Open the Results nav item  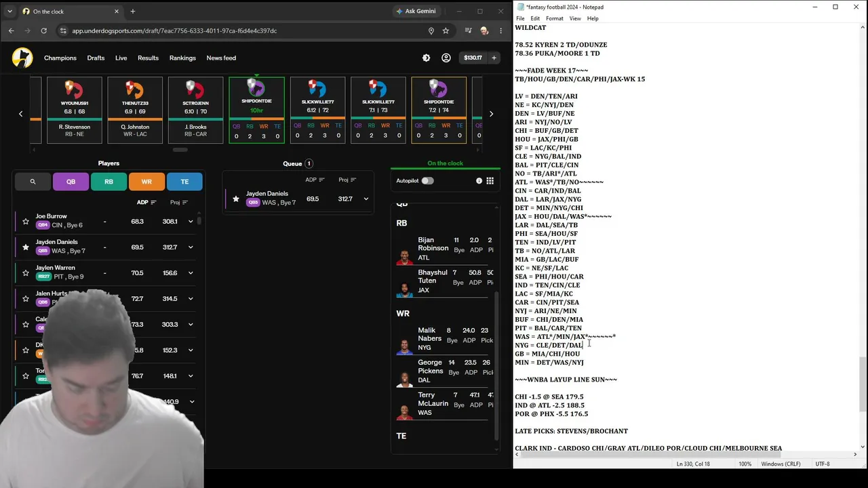tap(148, 58)
